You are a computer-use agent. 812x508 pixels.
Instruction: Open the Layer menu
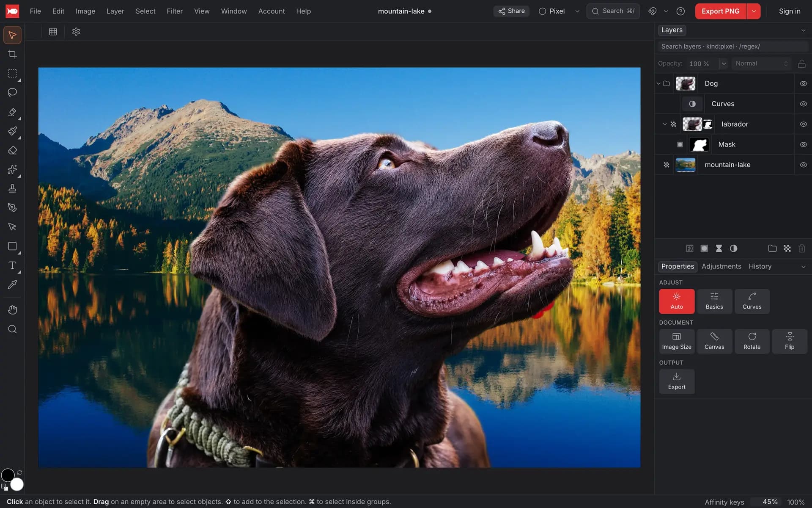tap(115, 11)
